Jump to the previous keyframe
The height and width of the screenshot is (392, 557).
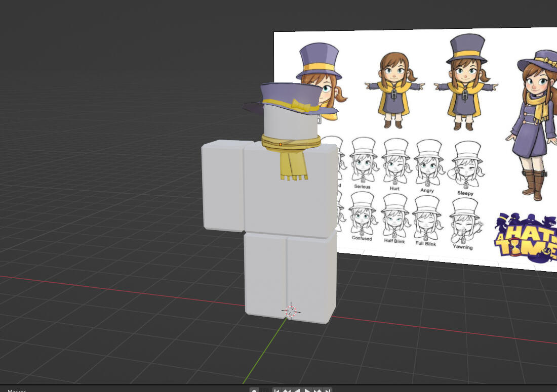[x=287, y=390]
